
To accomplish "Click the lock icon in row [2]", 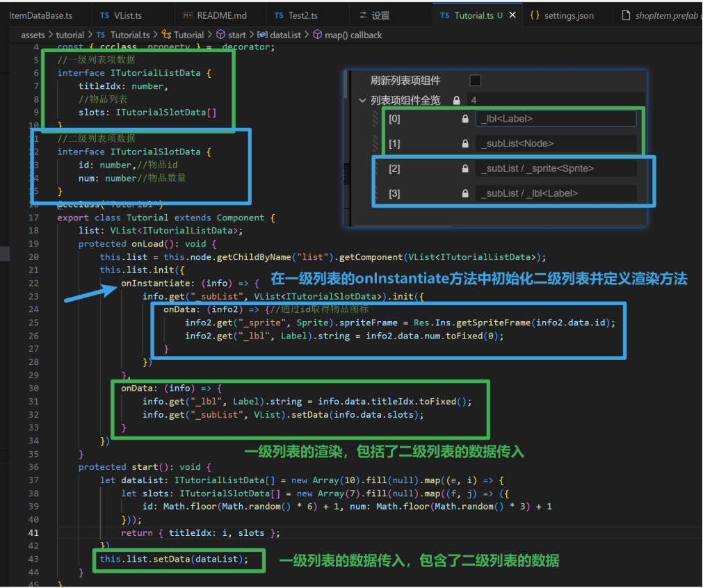I will [x=465, y=168].
